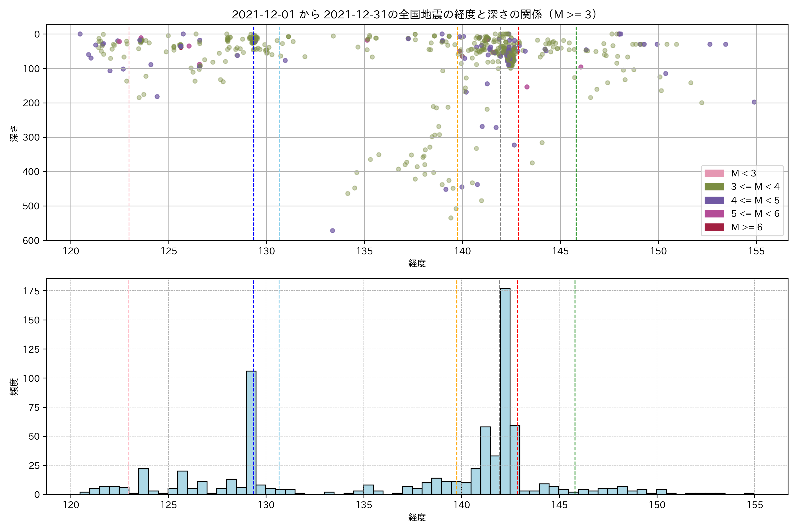Click the 経度 x-axis label under scatter plot
Screen dimensions: 798x532
click(x=417, y=263)
